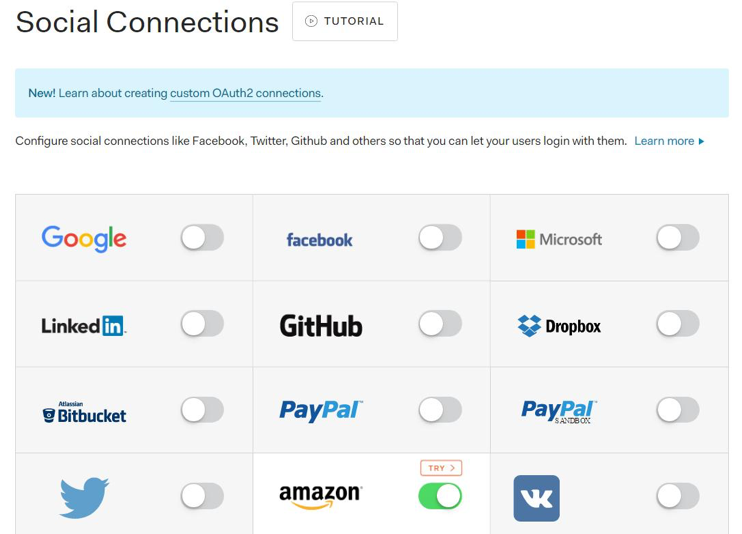Open the Tutorial button
This screenshot has height=534, width=742.
point(345,21)
